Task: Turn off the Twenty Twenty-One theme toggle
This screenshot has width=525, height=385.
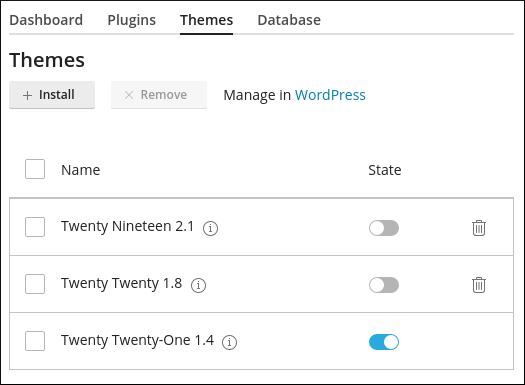Action: click(x=384, y=342)
